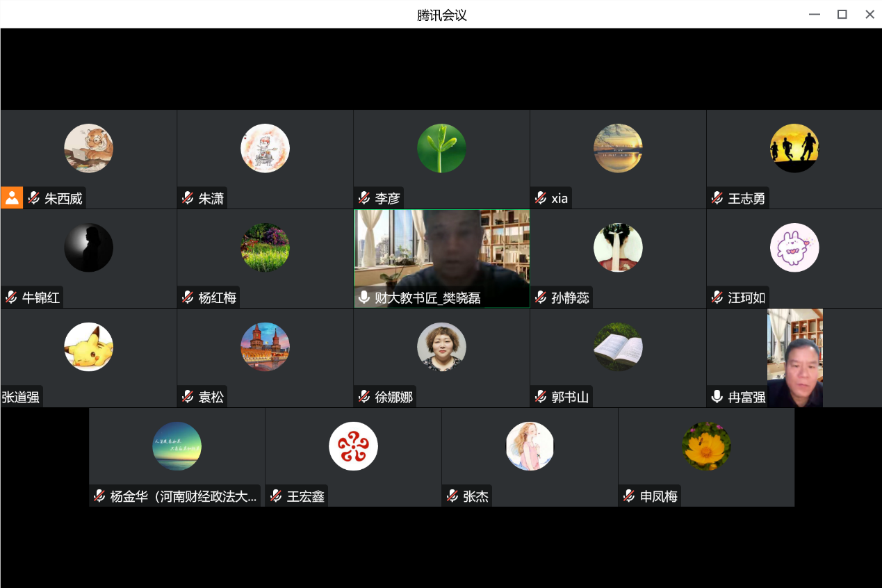Click active microphone icon of 财大教书匠_樊晓磊

coord(364,297)
